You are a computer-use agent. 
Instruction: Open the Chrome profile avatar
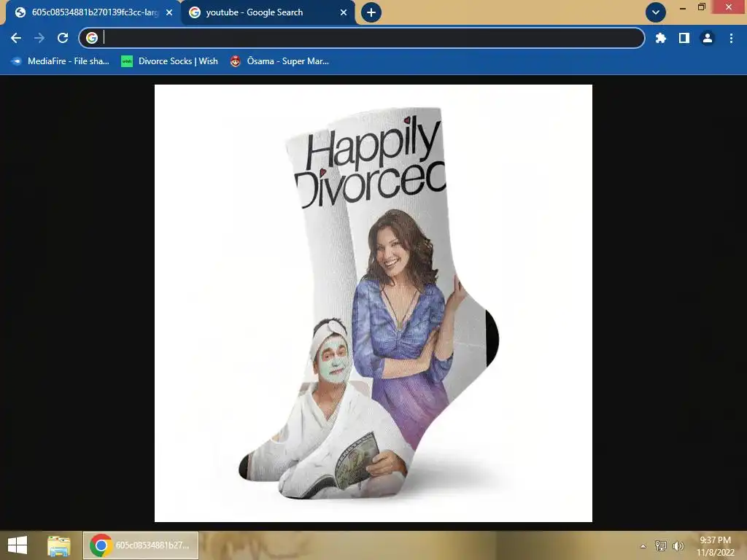click(708, 38)
